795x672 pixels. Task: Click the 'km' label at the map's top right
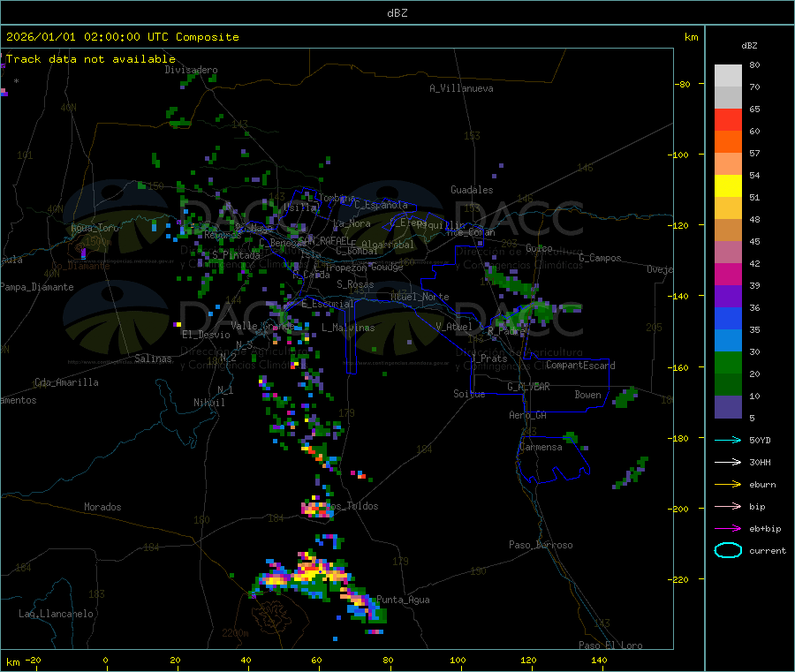click(691, 37)
